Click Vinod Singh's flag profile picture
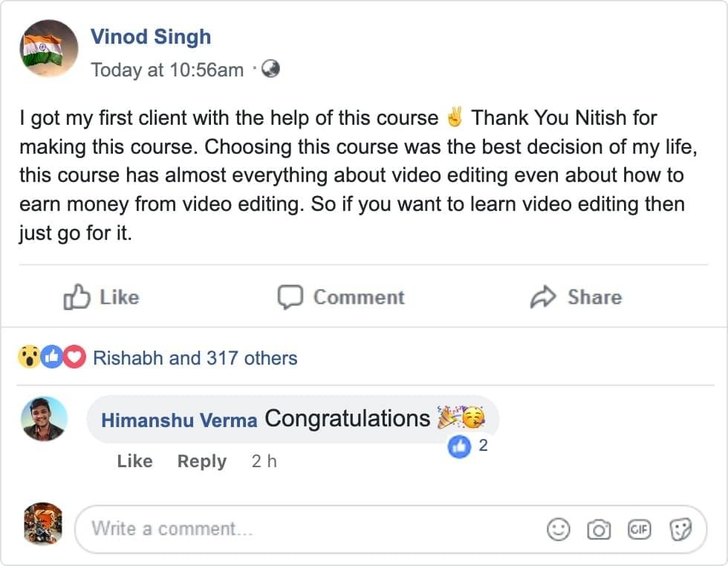The width and height of the screenshot is (728, 566). [x=49, y=48]
